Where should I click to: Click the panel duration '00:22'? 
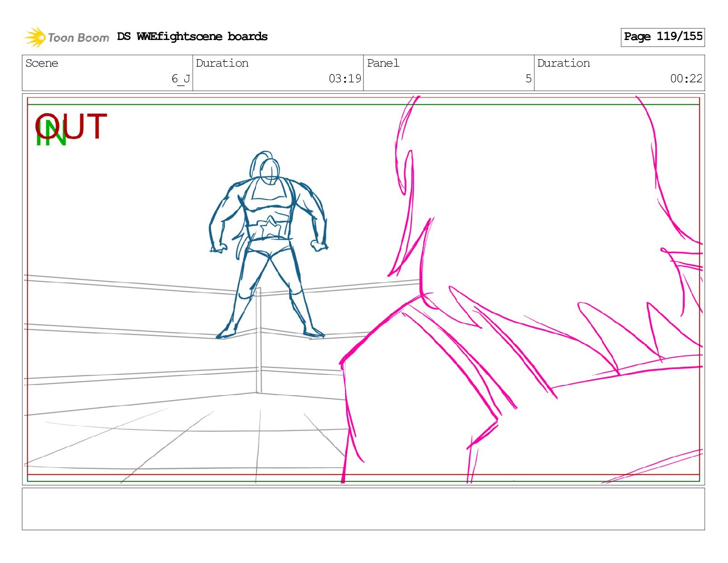pyautogui.click(x=686, y=79)
